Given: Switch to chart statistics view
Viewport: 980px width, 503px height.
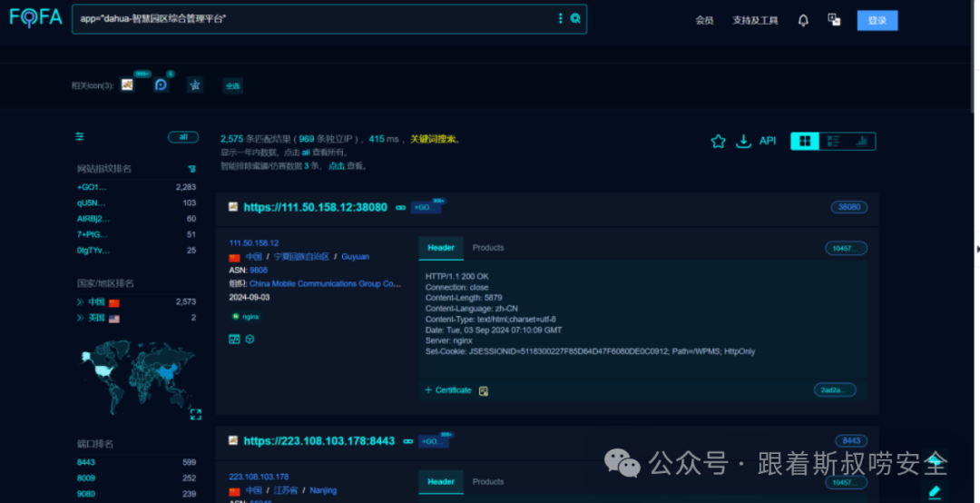Looking at the screenshot, I should (x=862, y=142).
